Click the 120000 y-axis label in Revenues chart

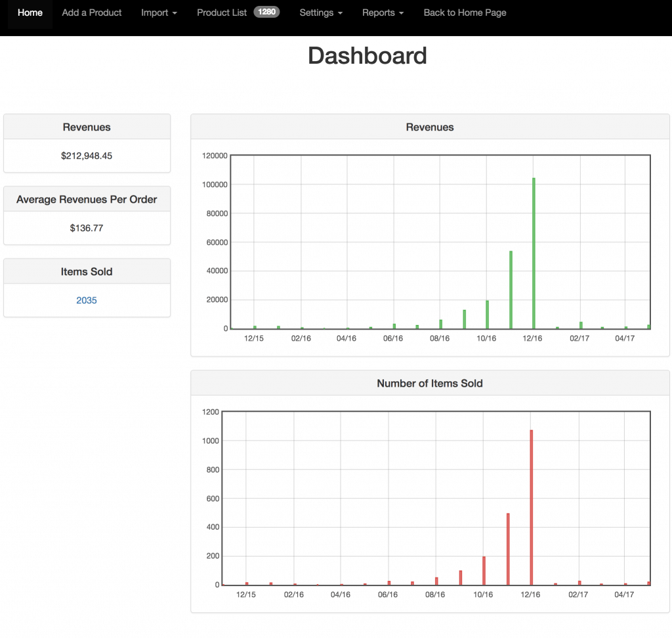[215, 156]
